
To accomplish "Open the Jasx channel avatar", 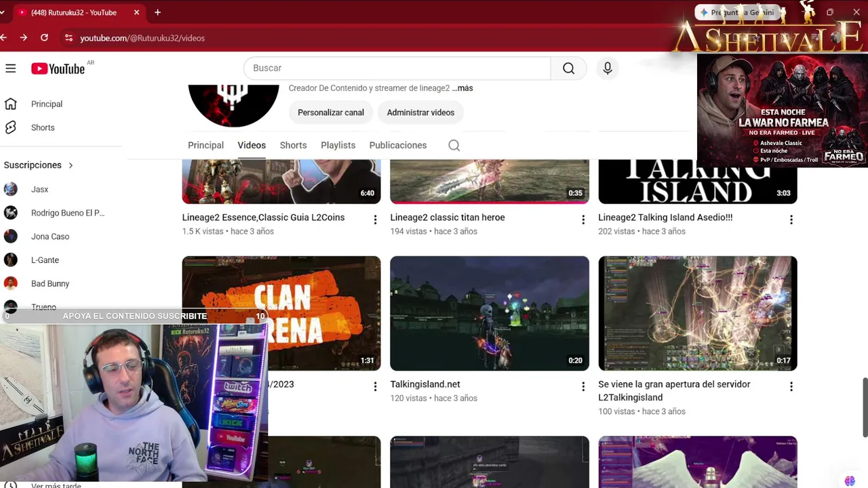I will (x=11, y=189).
